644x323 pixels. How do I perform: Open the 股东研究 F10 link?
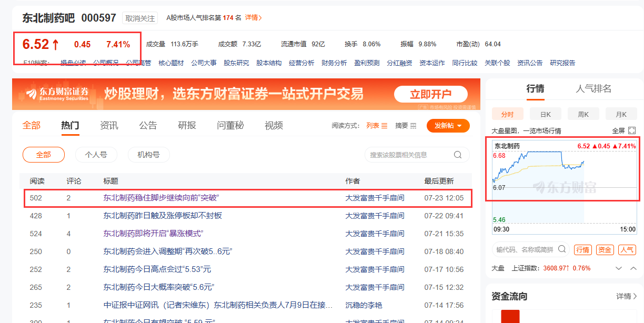click(x=236, y=63)
